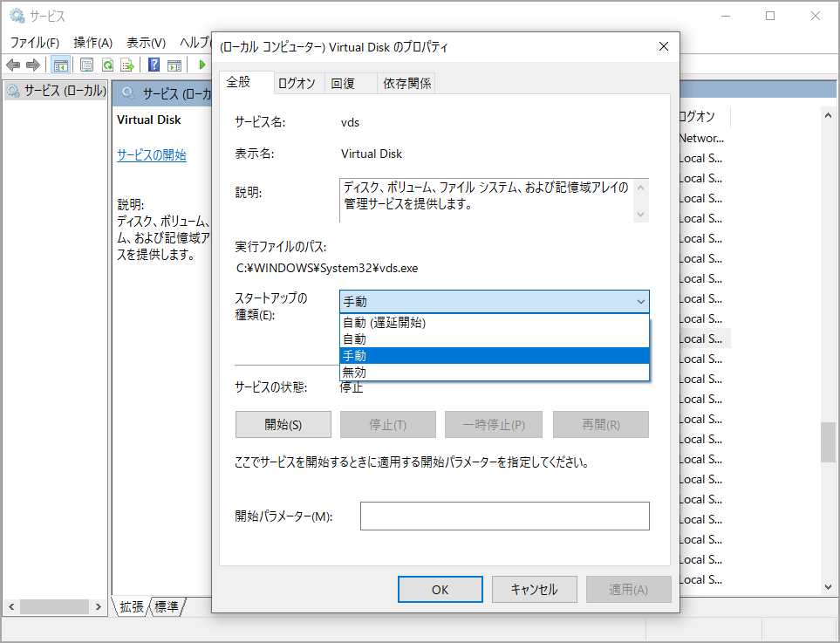Open the 操作(A) menu
Viewport: 840px width, 643px height.
pyautogui.click(x=92, y=43)
